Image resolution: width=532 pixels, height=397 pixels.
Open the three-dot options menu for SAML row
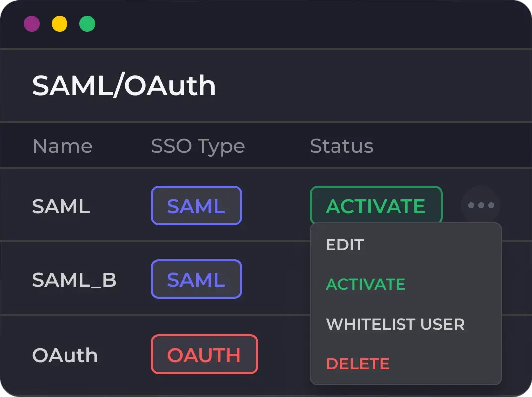tap(480, 205)
